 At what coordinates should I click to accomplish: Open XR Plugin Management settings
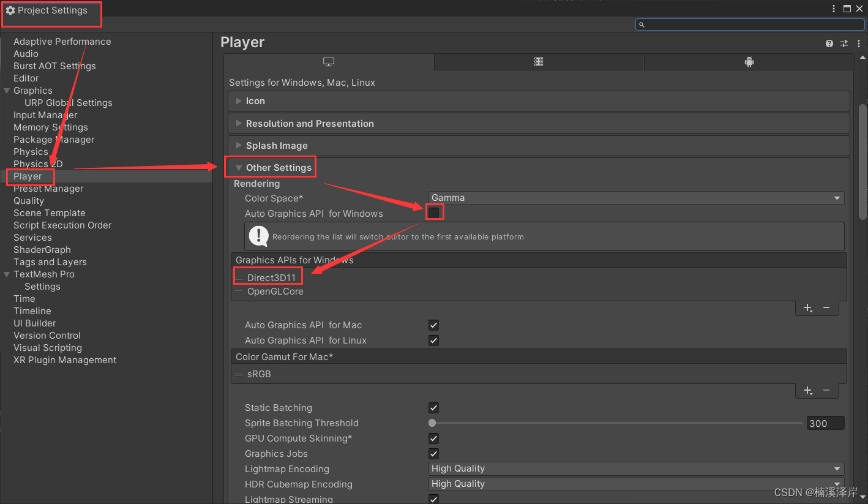(65, 360)
